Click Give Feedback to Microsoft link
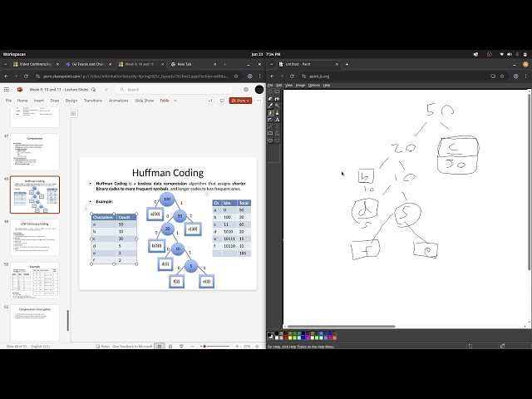This screenshot has height=399, width=532. click(132, 347)
